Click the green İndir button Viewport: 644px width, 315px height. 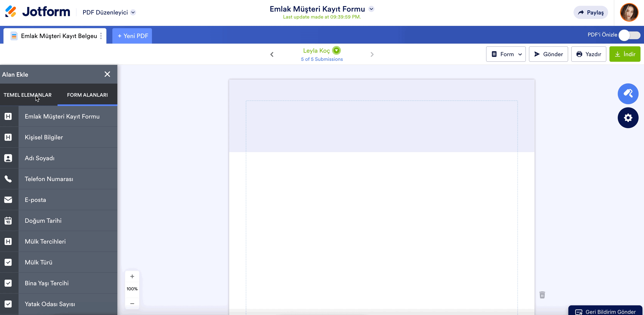(625, 54)
